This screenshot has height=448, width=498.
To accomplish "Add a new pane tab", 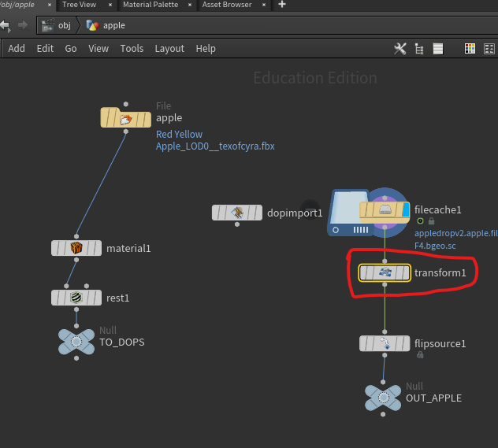I will click(x=282, y=5).
